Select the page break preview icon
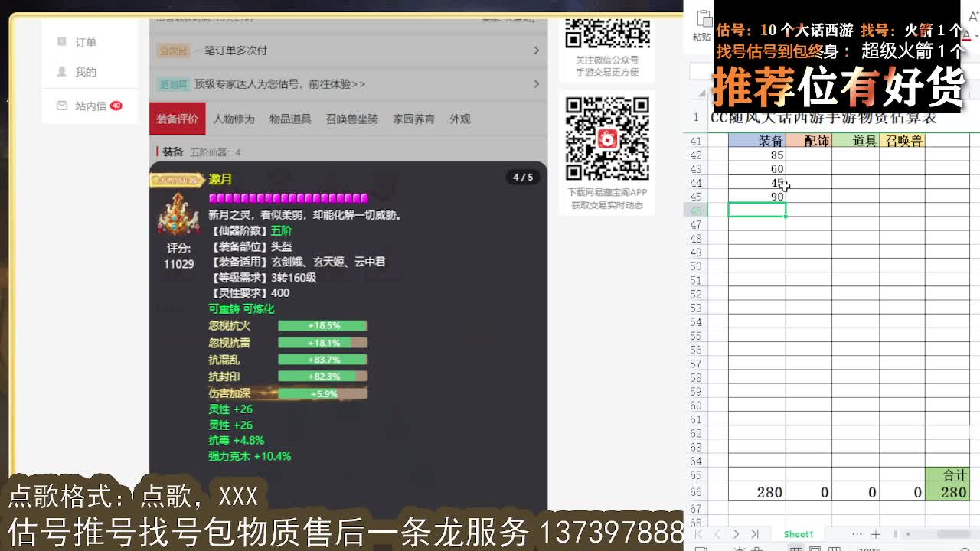980x551 pixels. click(x=835, y=548)
